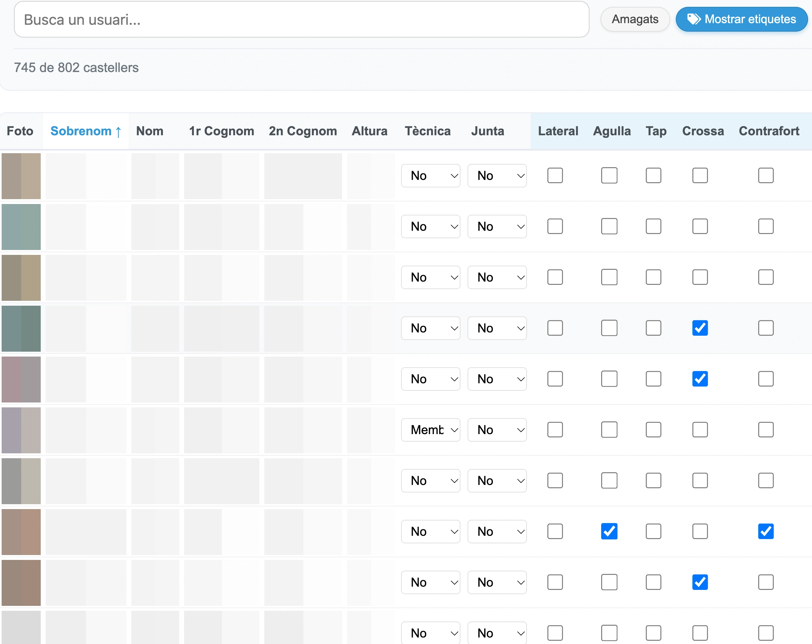This screenshot has width=812, height=644.
Task: Tick the first row's Lateral checkbox
Action: click(x=555, y=175)
